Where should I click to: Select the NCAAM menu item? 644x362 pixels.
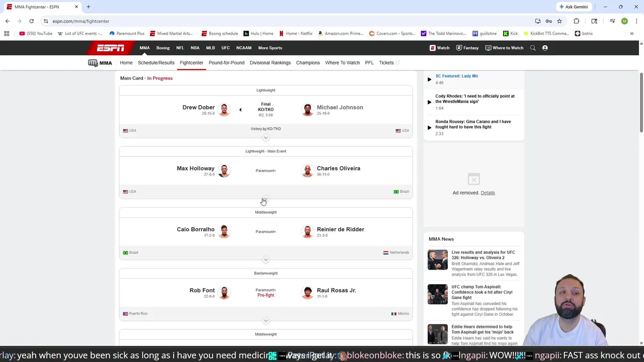click(x=244, y=48)
